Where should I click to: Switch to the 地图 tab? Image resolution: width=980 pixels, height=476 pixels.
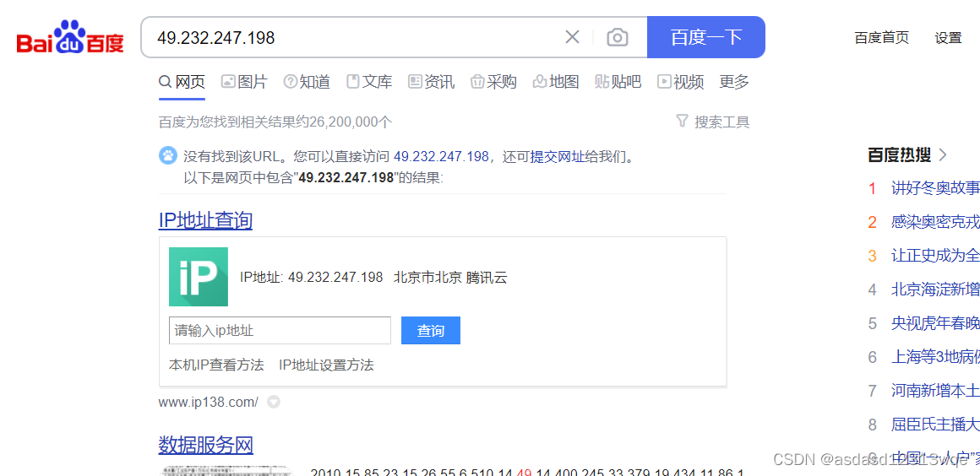(x=556, y=81)
